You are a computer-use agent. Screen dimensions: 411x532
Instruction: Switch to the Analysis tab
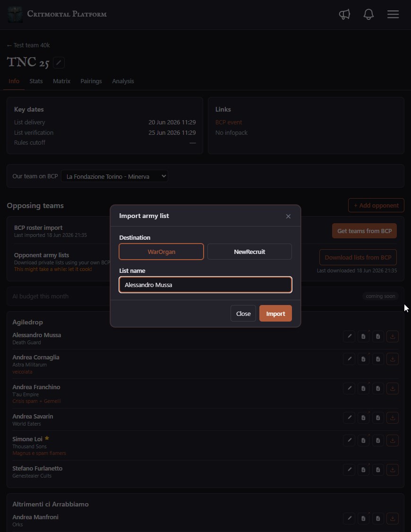click(x=123, y=81)
